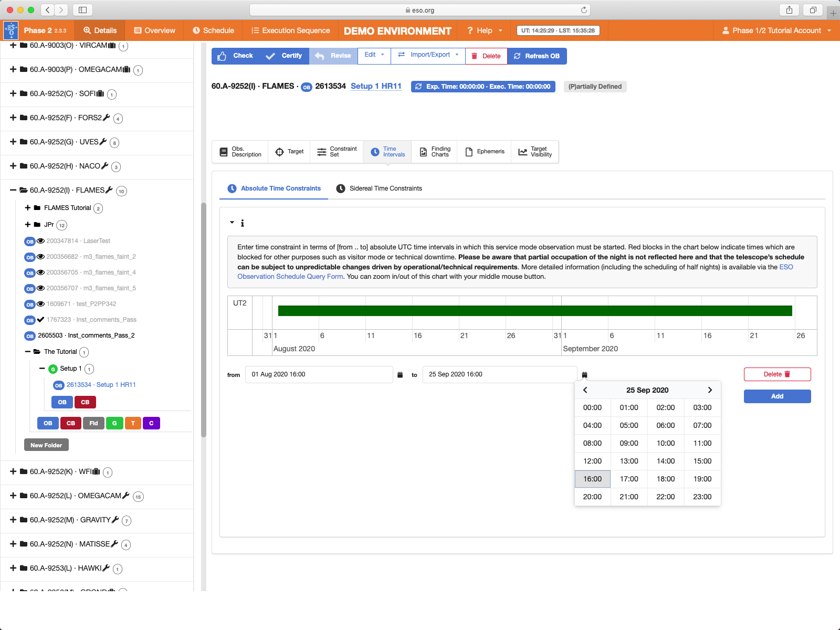Image resolution: width=840 pixels, height=630 pixels.
Task: Click the calendar icon next to the 'from' date
Action: (400, 375)
